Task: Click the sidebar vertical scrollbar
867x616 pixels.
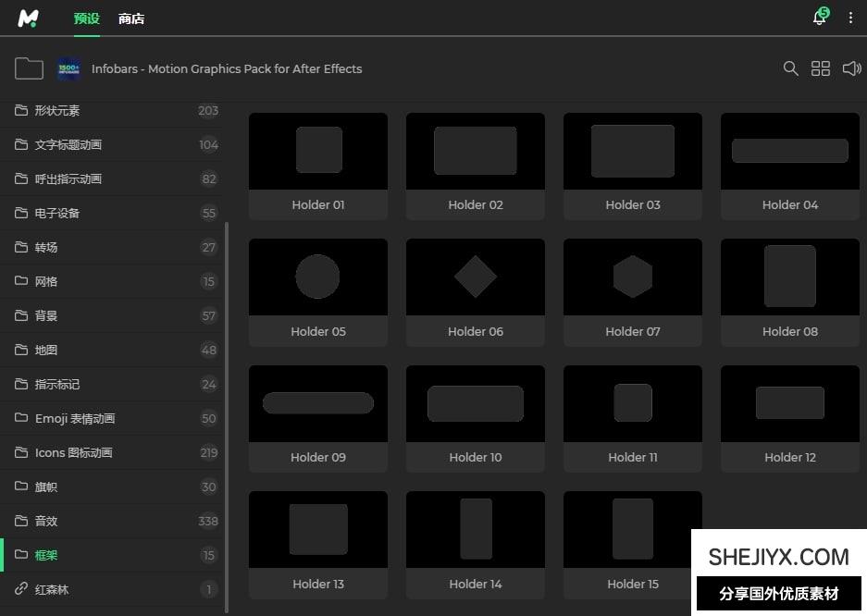Action: point(226,370)
